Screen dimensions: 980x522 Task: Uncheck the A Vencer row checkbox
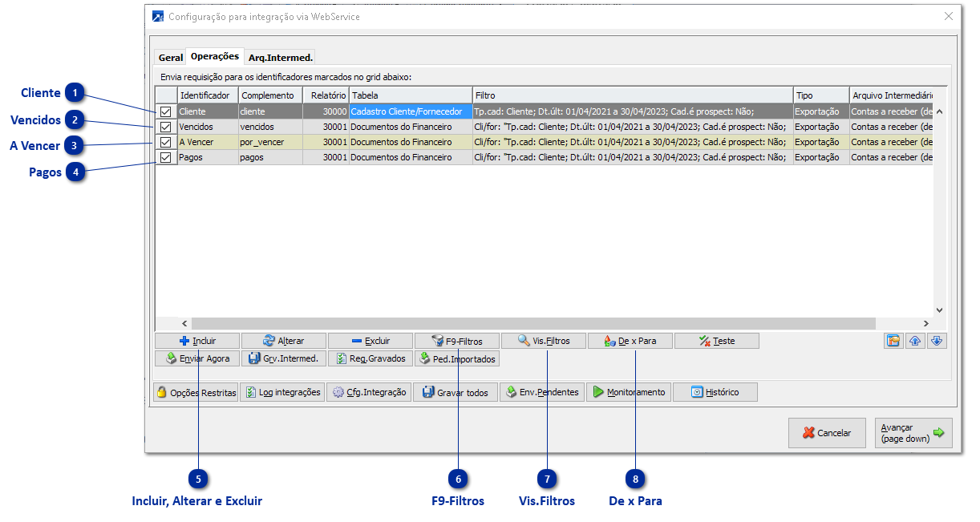(x=166, y=142)
